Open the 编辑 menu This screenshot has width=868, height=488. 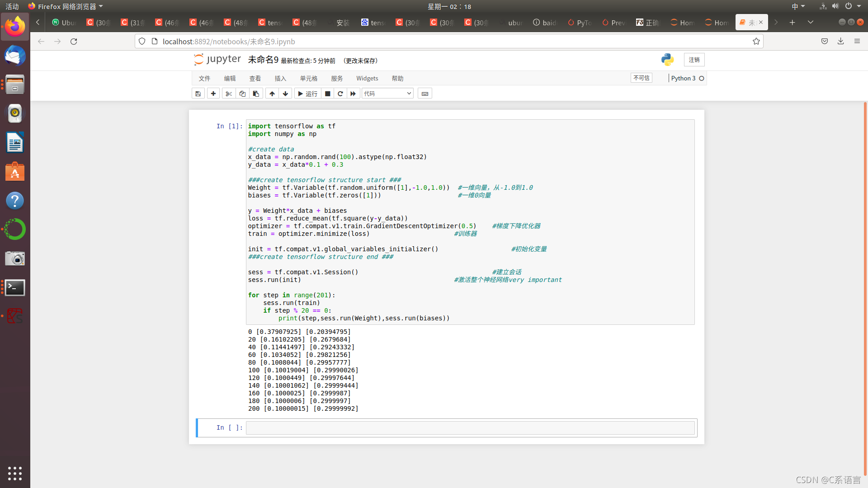[230, 78]
